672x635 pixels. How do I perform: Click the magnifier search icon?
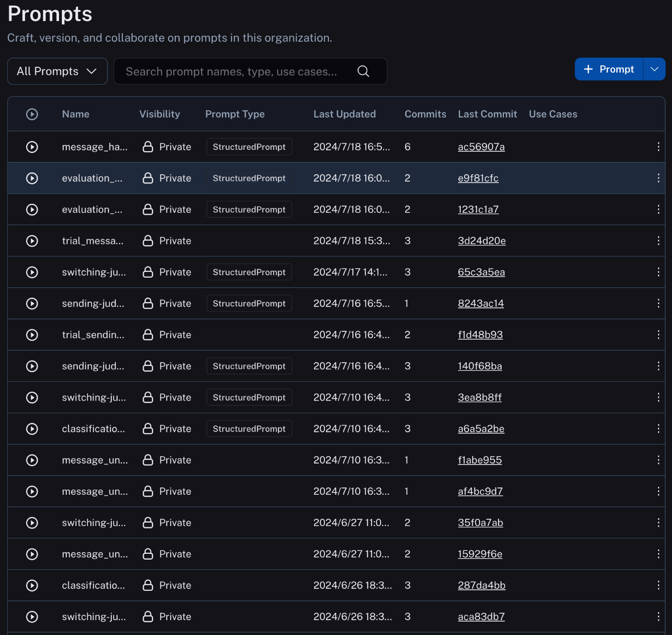click(363, 72)
